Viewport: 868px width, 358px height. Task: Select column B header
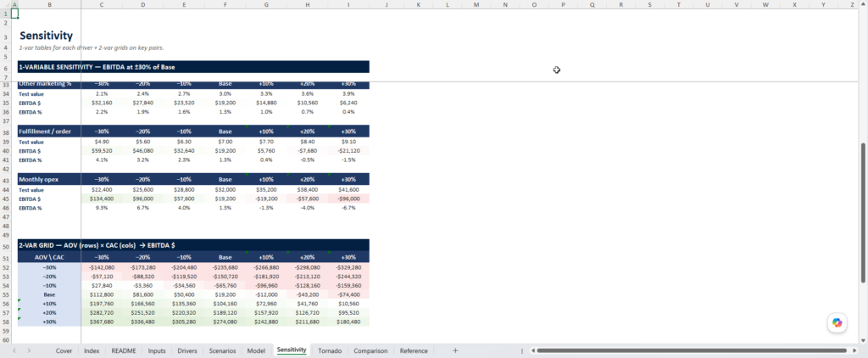(x=50, y=4)
